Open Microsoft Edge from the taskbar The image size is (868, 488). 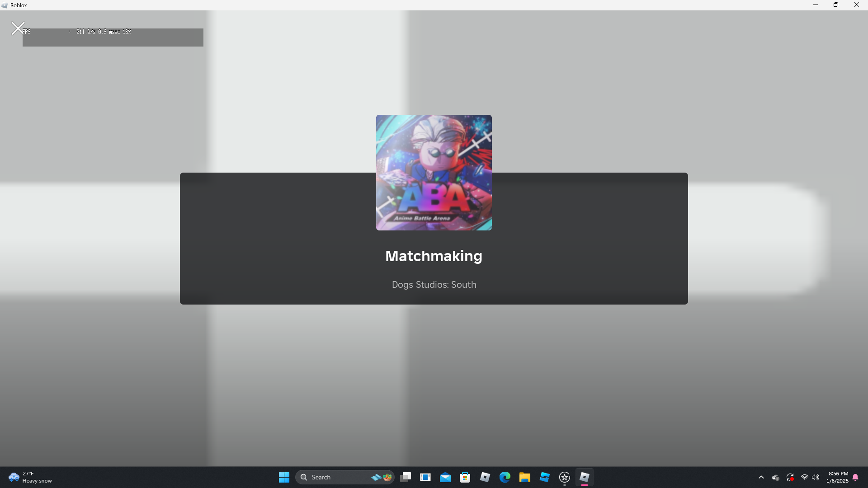(505, 477)
